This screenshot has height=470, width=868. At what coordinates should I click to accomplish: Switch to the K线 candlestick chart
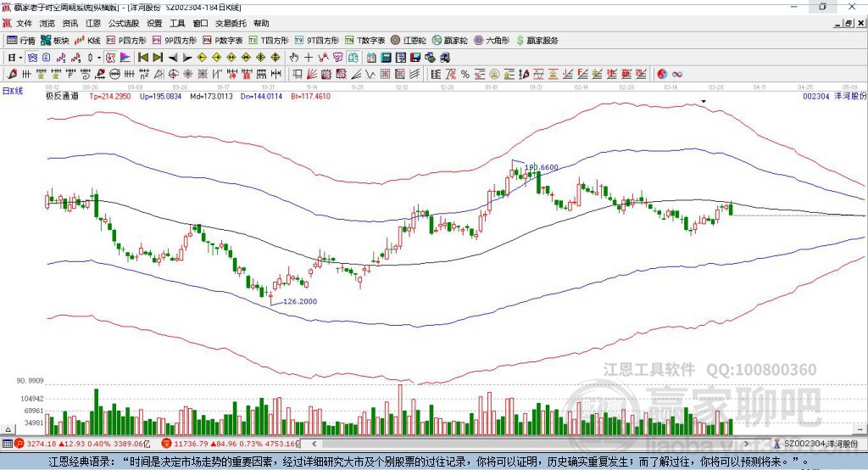pyautogui.click(x=87, y=41)
